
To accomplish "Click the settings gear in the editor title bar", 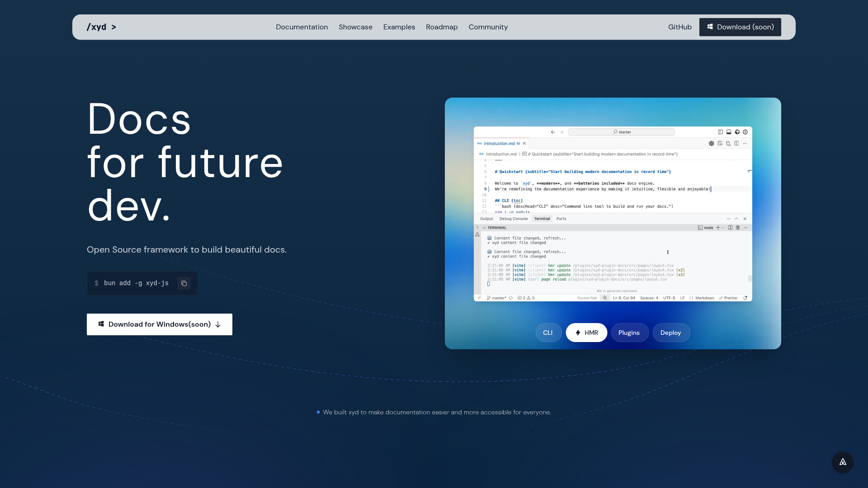I will point(745,132).
